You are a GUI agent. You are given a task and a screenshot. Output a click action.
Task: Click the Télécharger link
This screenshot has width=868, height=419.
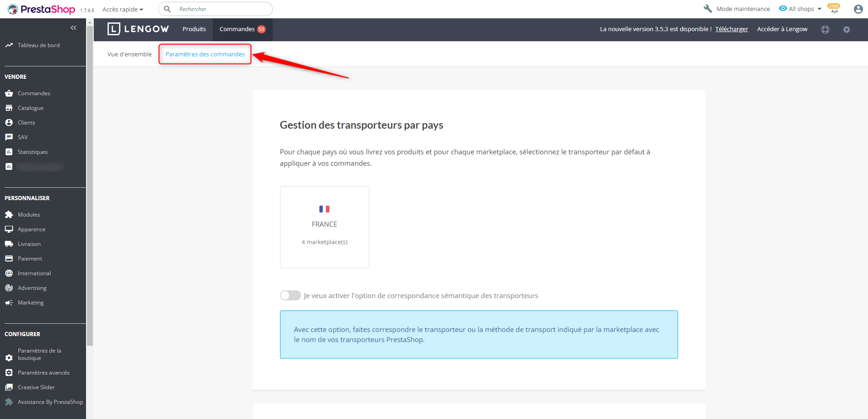click(732, 29)
